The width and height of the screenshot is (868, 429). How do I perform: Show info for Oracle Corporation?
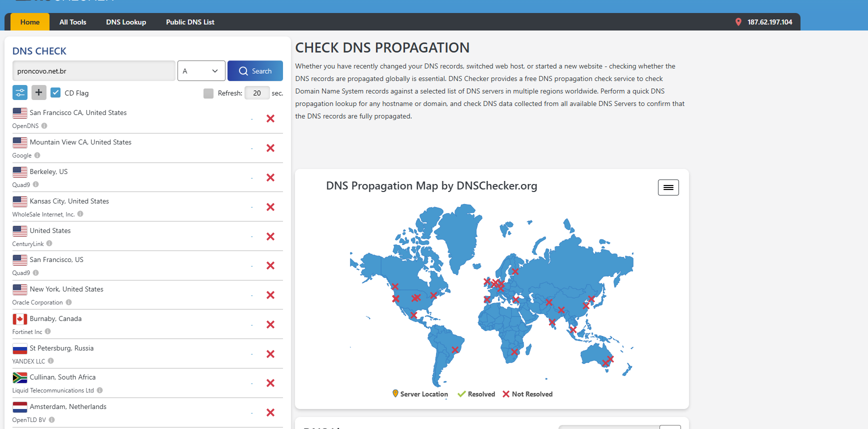tap(69, 302)
